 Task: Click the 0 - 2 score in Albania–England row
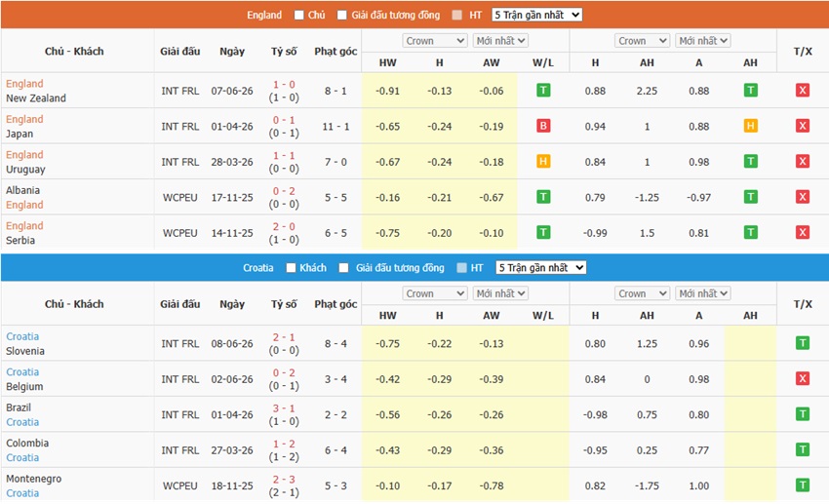click(284, 191)
